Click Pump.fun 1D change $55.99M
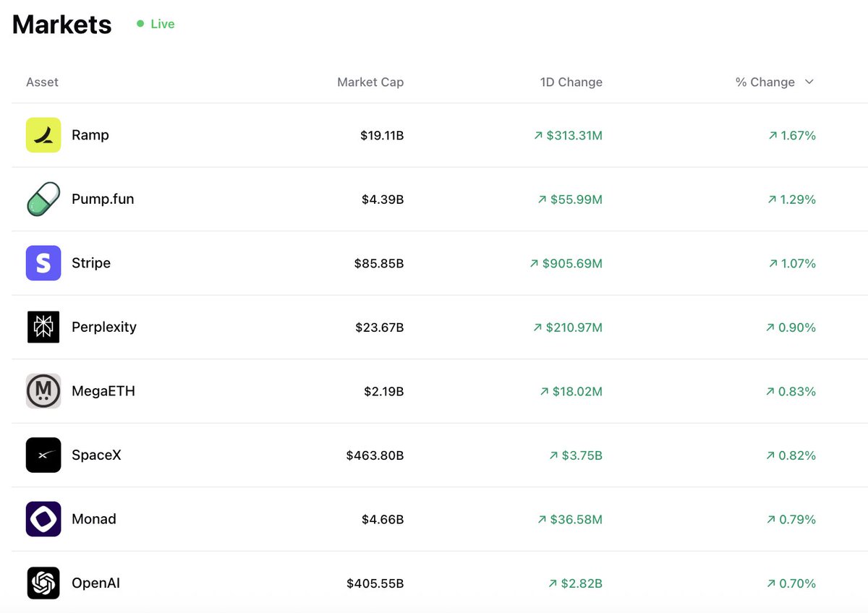The height and width of the screenshot is (613, 868). click(570, 200)
